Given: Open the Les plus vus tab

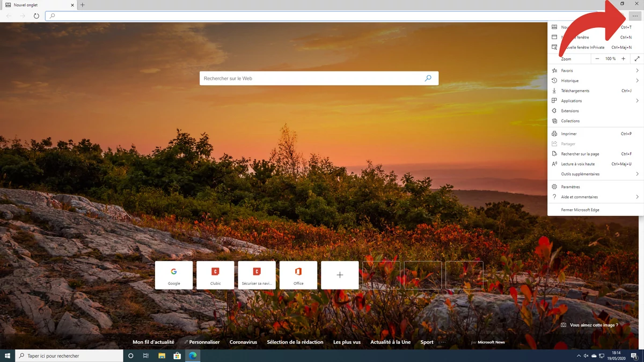Looking at the screenshot, I should coord(347,342).
